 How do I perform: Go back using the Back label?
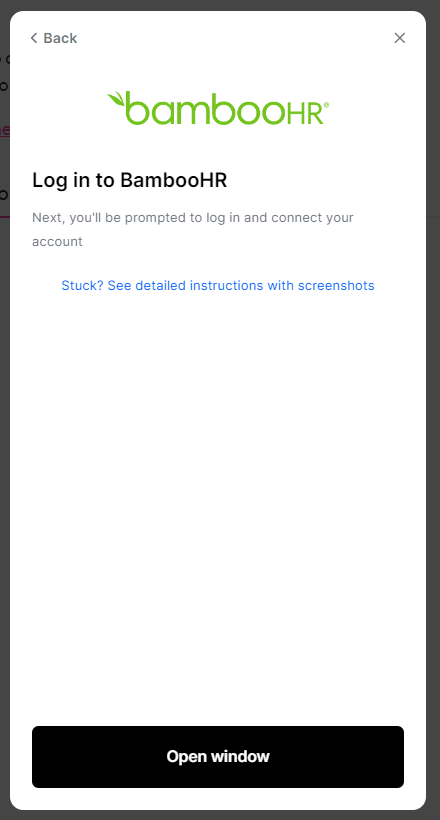point(60,38)
